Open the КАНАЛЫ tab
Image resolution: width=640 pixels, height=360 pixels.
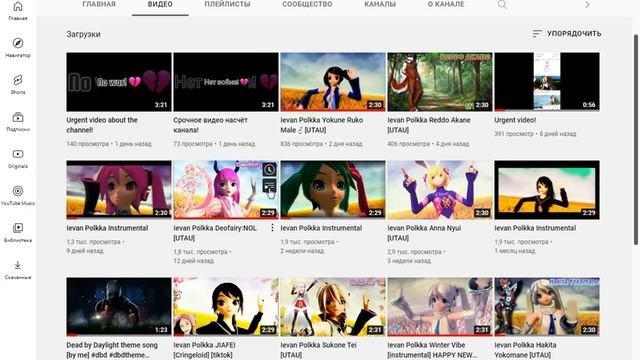point(380,4)
